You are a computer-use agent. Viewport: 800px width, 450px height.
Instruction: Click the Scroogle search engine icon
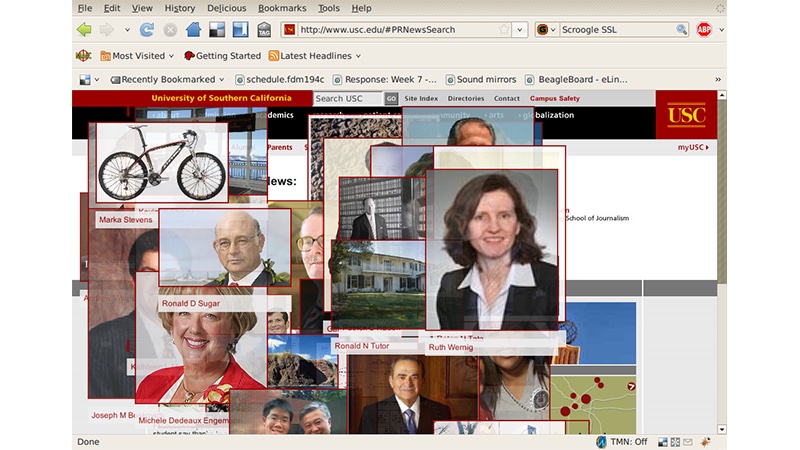[x=542, y=30]
